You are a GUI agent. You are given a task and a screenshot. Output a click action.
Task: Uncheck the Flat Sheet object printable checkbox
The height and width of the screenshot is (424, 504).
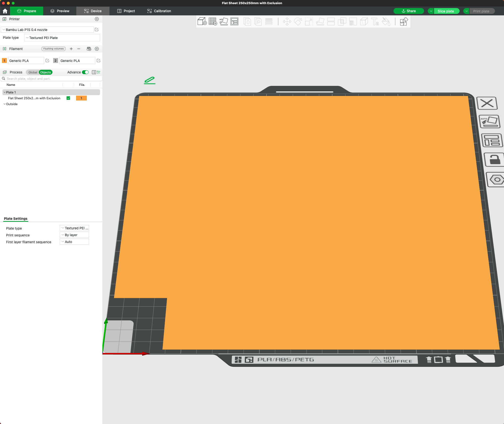tap(68, 98)
